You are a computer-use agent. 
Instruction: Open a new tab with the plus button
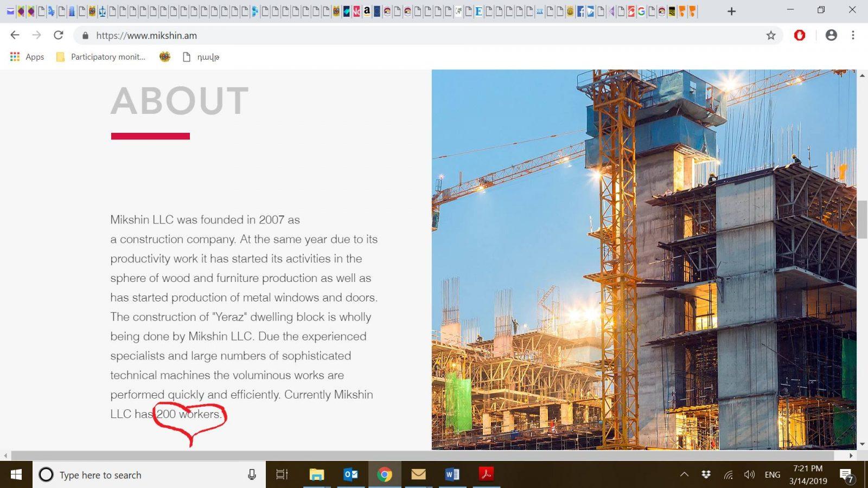tap(731, 11)
